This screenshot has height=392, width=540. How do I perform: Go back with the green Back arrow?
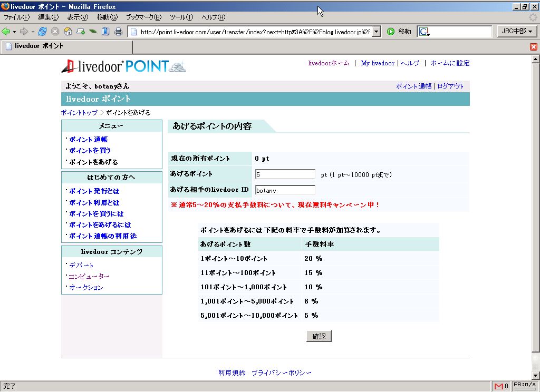point(6,32)
